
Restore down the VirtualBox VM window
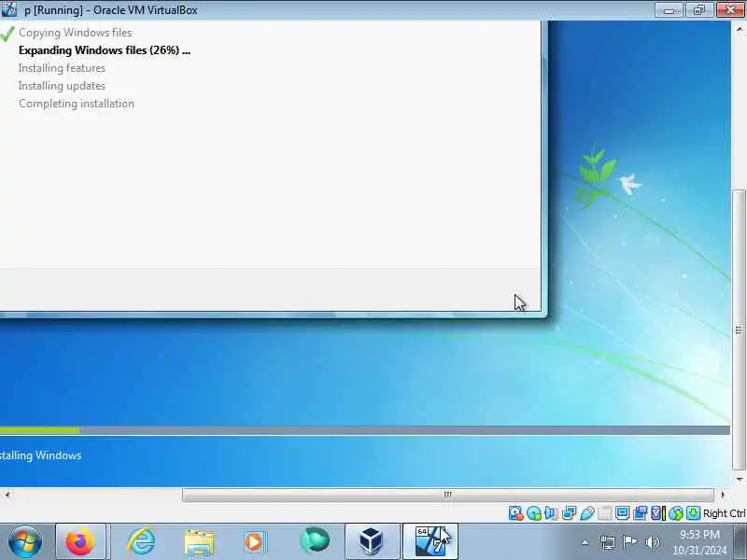tap(699, 9)
